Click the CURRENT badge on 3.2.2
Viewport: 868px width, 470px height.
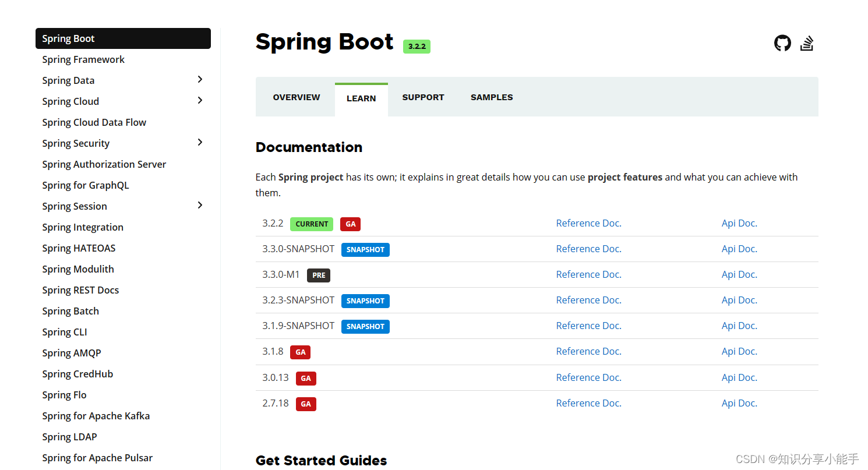(312, 224)
